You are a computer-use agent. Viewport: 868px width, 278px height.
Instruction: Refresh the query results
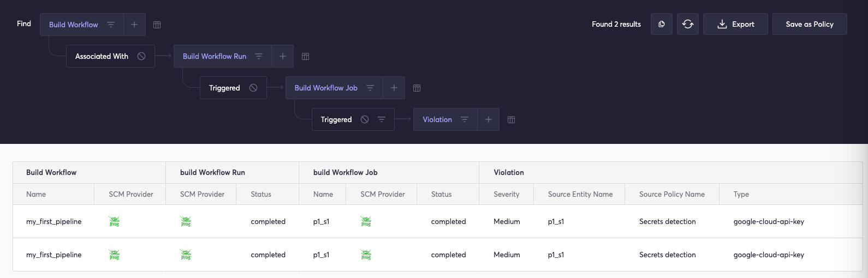point(688,24)
